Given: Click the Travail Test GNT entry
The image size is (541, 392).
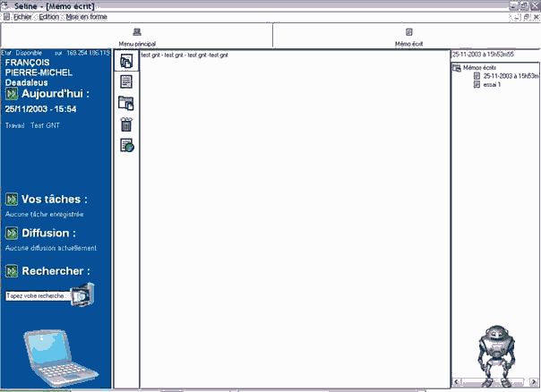Looking at the screenshot, I should [x=32, y=125].
